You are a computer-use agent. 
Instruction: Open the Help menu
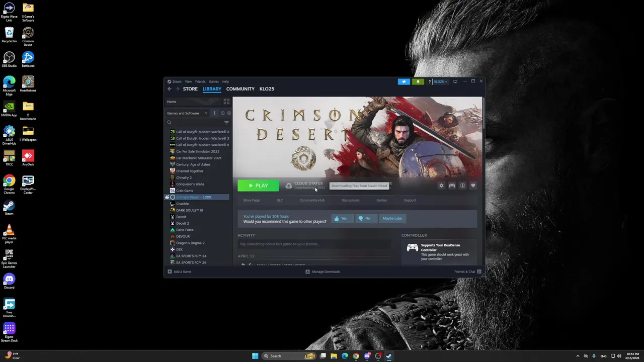(x=225, y=81)
